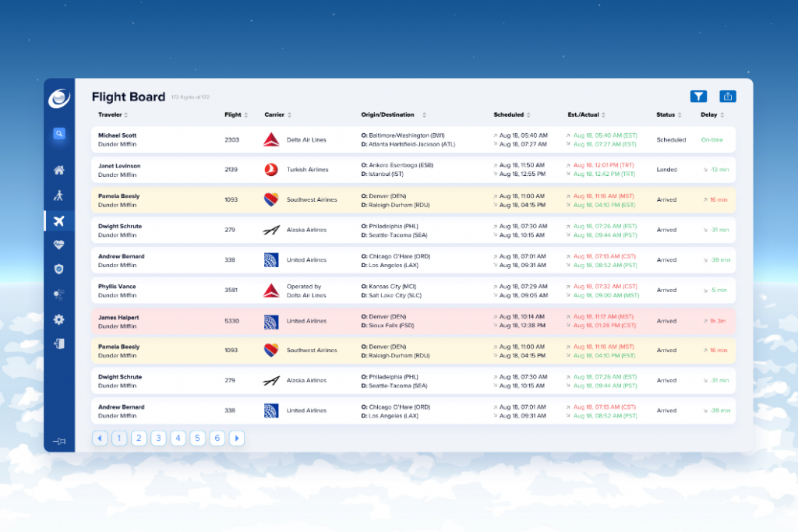Viewport: 798px width, 532px height.
Task: Open the shield security icon in the sidebar
Action: 59,269
